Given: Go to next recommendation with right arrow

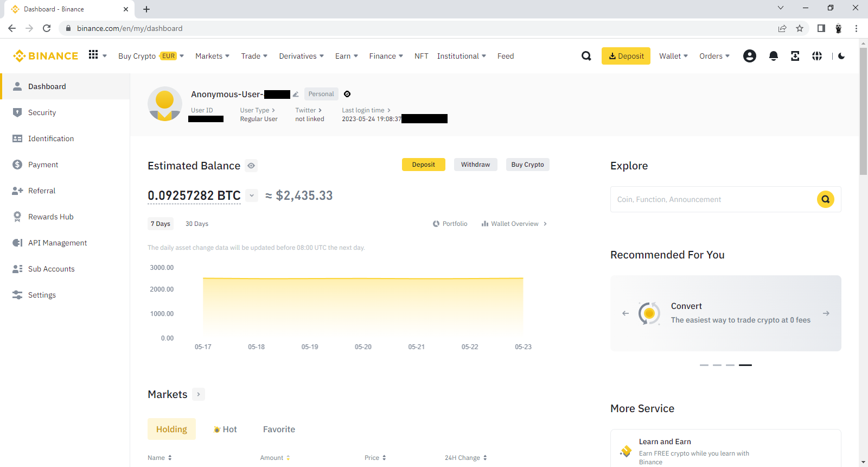Looking at the screenshot, I should point(826,313).
